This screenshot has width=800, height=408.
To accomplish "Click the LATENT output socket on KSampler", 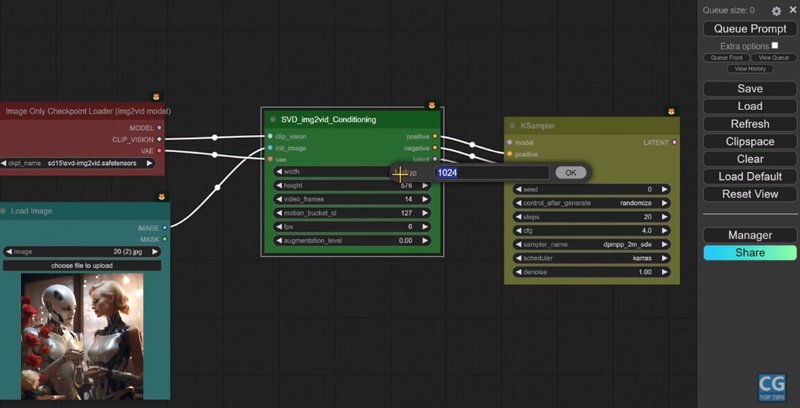I will [674, 142].
